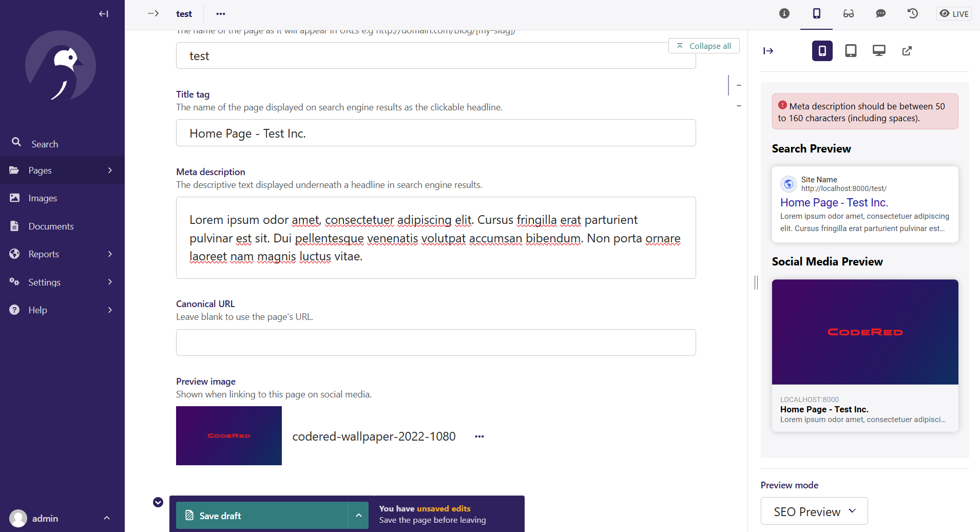The image size is (980, 532).
Task: Expand the Settings menu
Action: (46, 282)
